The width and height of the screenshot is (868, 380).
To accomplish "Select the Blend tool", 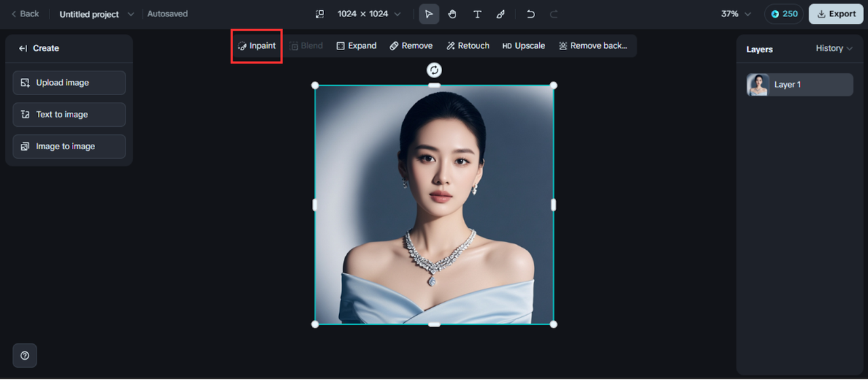I will [x=306, y=46].
